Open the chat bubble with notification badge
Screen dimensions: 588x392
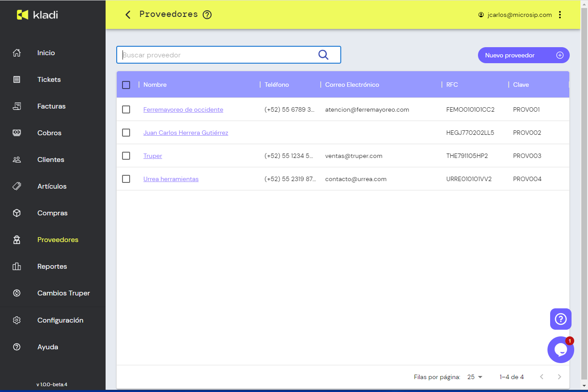click(560, 350)
